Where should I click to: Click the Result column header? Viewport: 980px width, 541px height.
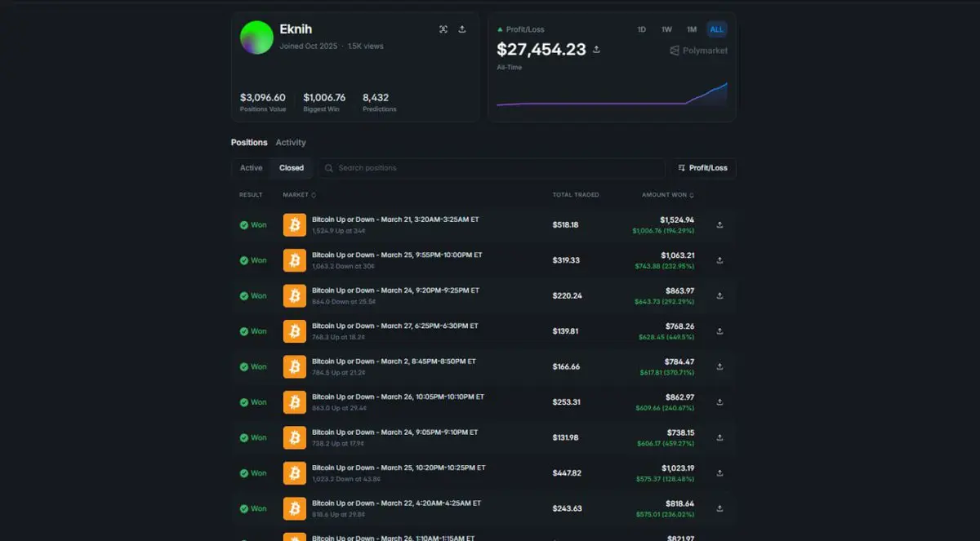click(251, 195)
